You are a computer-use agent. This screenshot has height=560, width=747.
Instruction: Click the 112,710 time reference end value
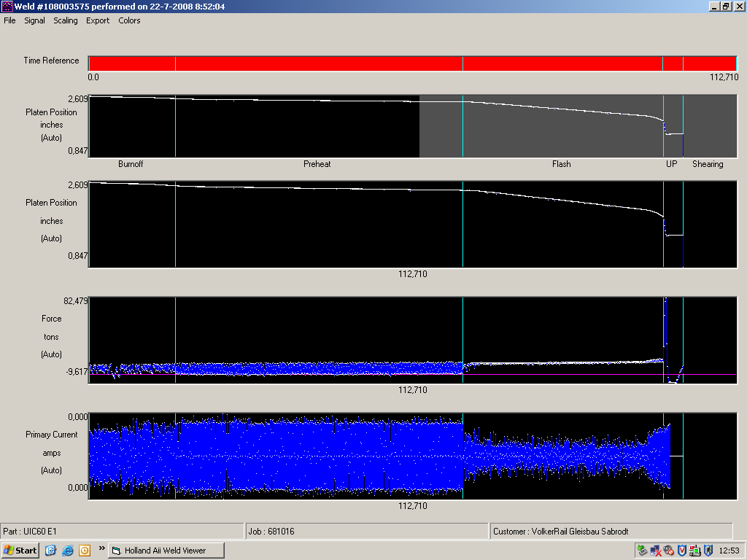(724, 77)
